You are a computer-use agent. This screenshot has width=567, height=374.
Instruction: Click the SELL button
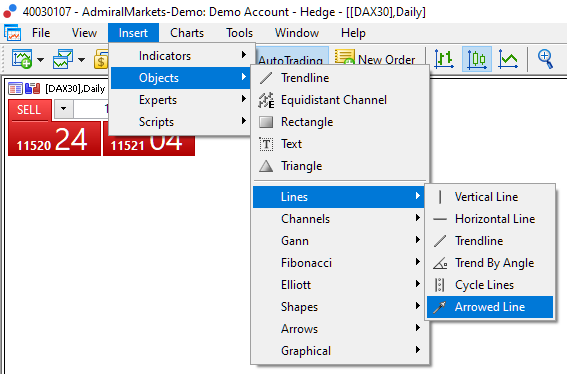(29, 110)
